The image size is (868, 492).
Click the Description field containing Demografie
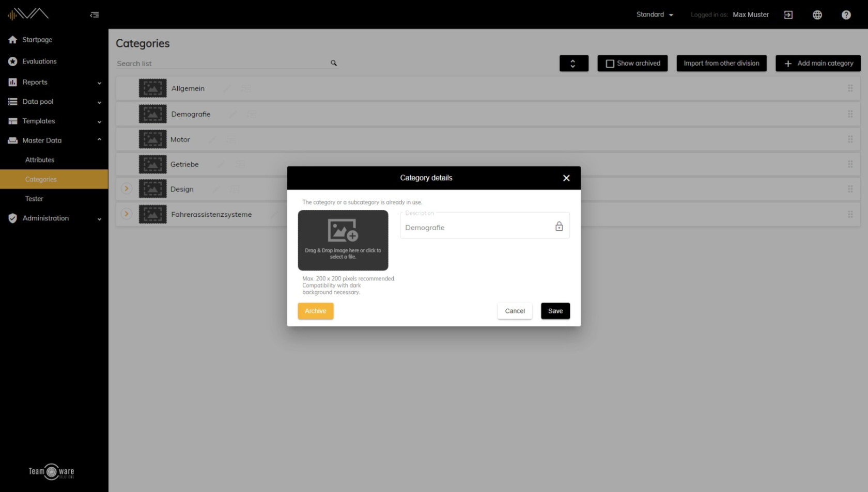tap(485, 226)
